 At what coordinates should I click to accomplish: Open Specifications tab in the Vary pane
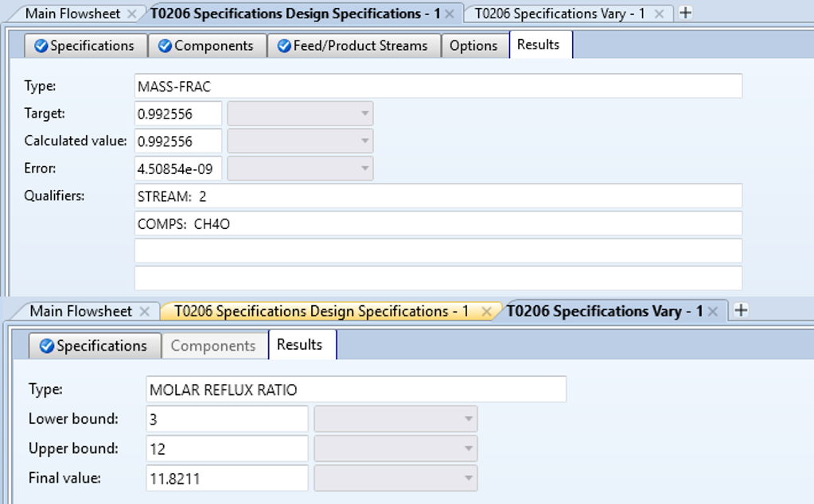tap(93, 346)
